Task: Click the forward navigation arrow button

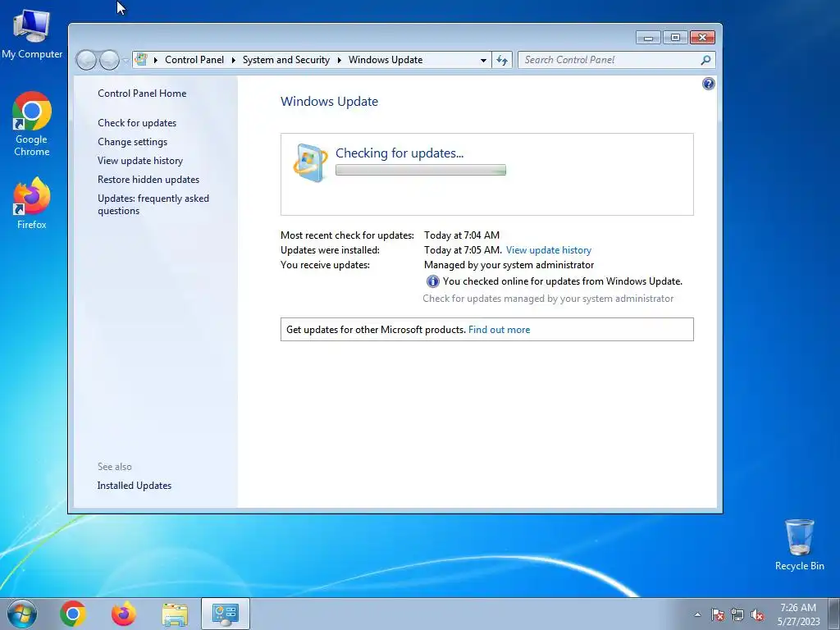Action: (x=109, y=60)
